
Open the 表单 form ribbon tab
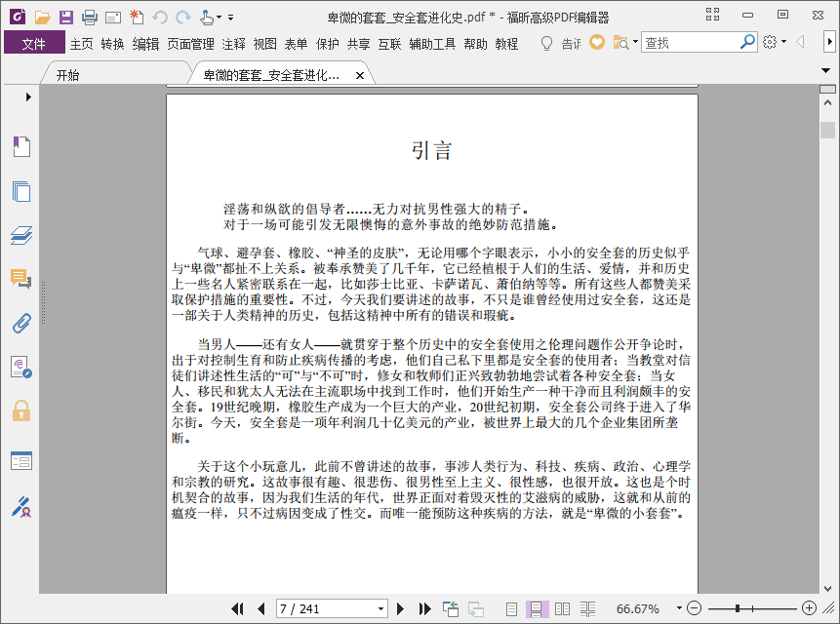click(296, 44)
